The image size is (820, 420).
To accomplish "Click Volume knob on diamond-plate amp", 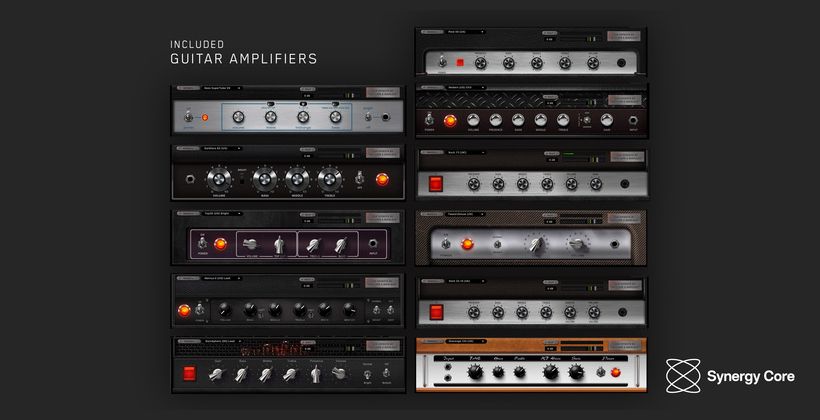I will click(x=473, y=120).
